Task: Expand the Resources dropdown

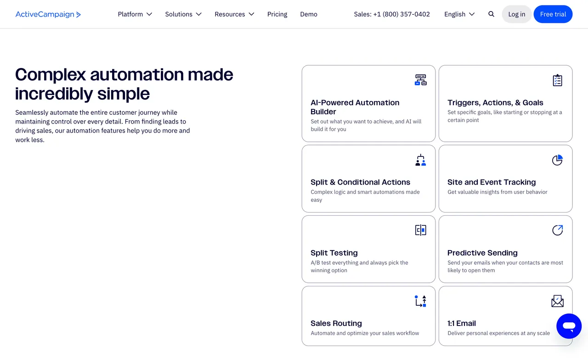Action: click(x=234, y=14)
